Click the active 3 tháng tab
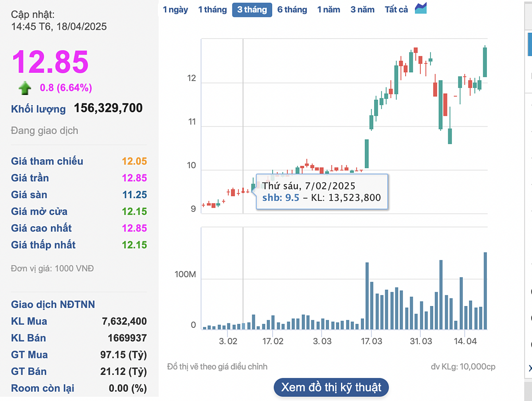 point(252,9)
